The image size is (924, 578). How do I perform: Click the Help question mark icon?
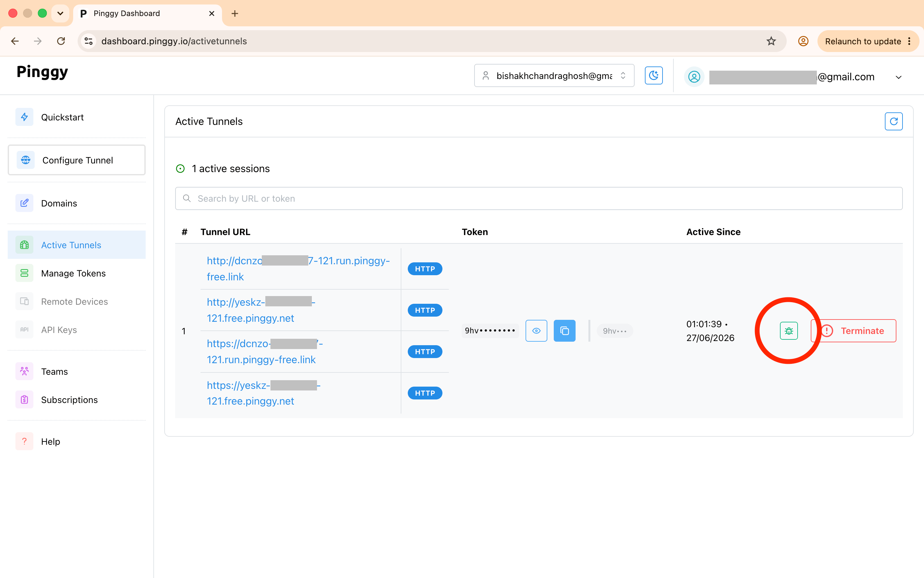point(24,441)
